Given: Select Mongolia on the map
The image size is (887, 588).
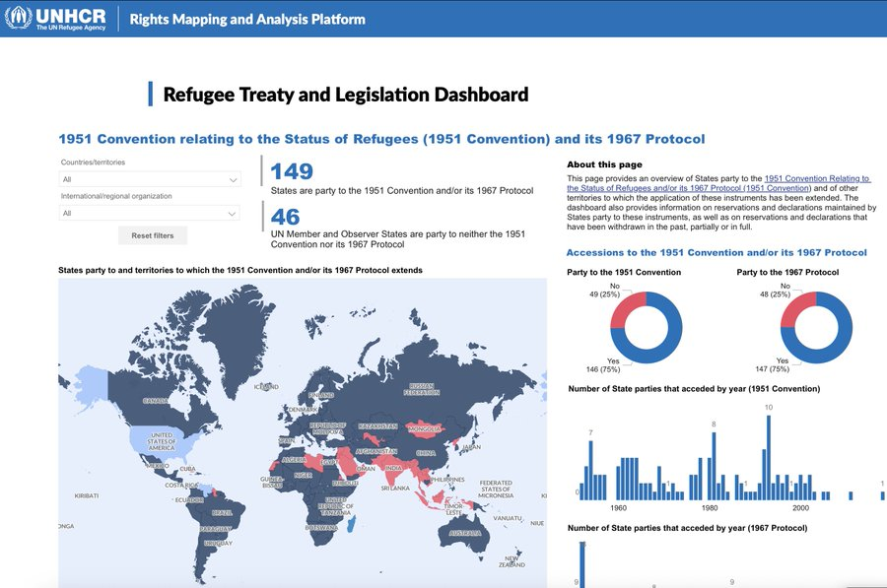Looking at the screenshot, I should click(424, 429).
